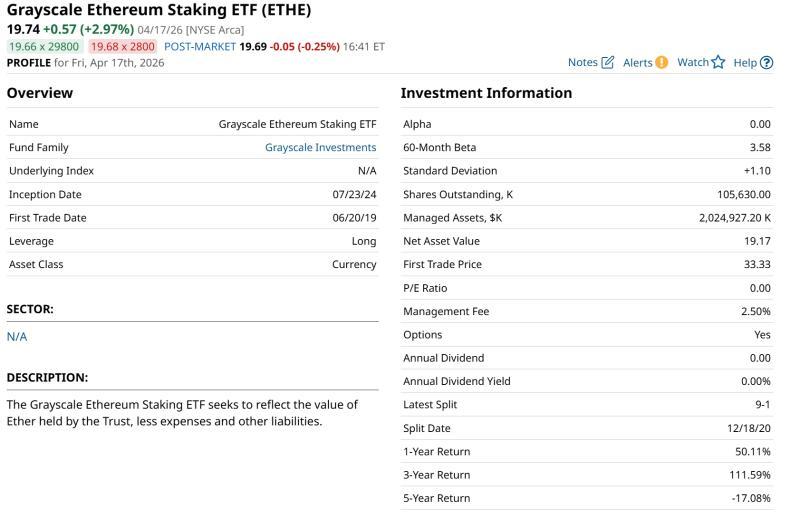Image resolution: width=800 pixels, height=528 pixels.
Task: Click the Watch star icon
Action: tap(718, 62)
